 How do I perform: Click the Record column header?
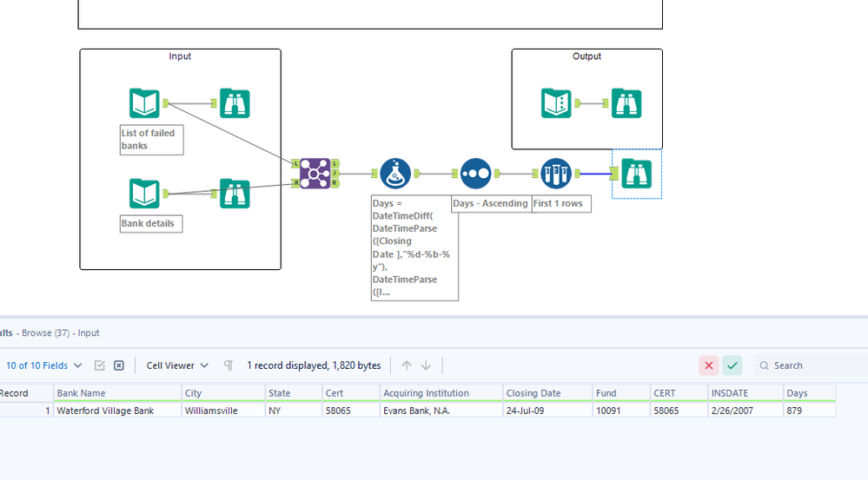pyautogui.click(x=26, y=393)
